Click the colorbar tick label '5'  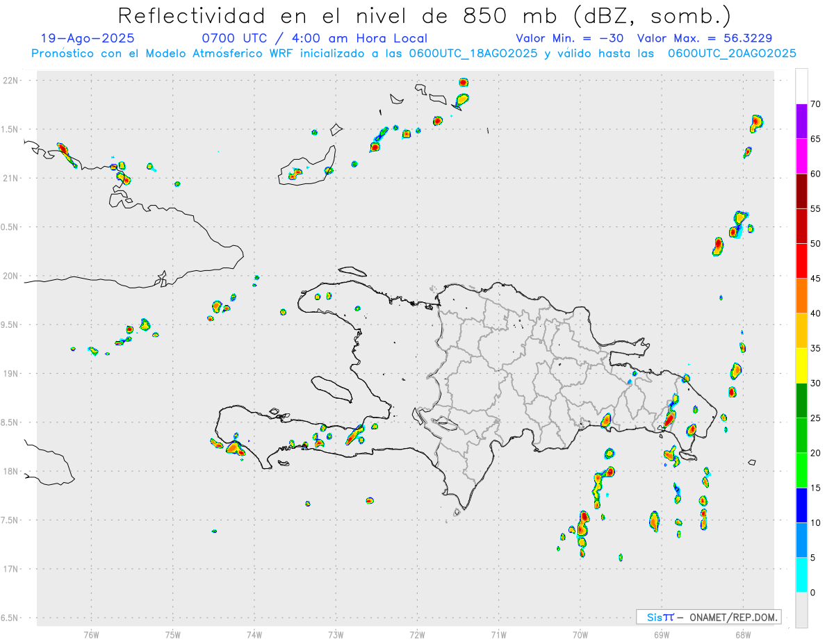[813, 558]
